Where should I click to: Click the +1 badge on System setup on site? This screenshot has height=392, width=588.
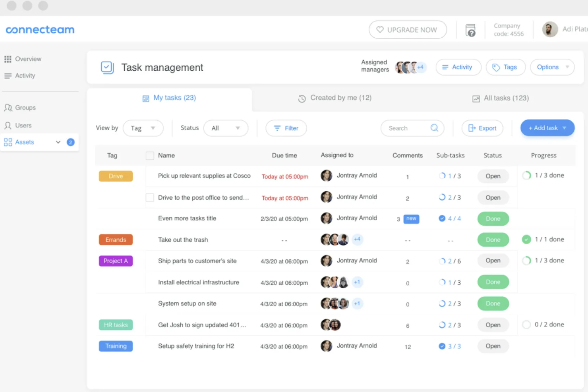357,303
